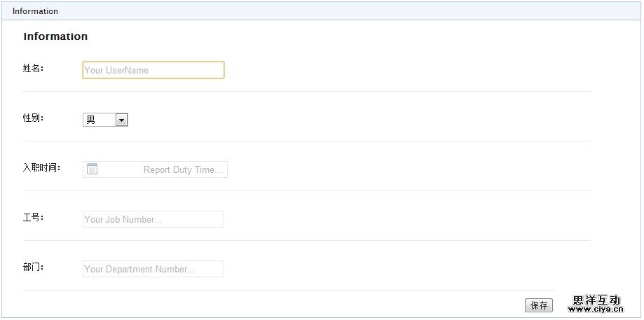The height and width of the screenshot is (320, 644).
Task: Click the 思洋互动 logo
Action: click(x=596, y=300)
